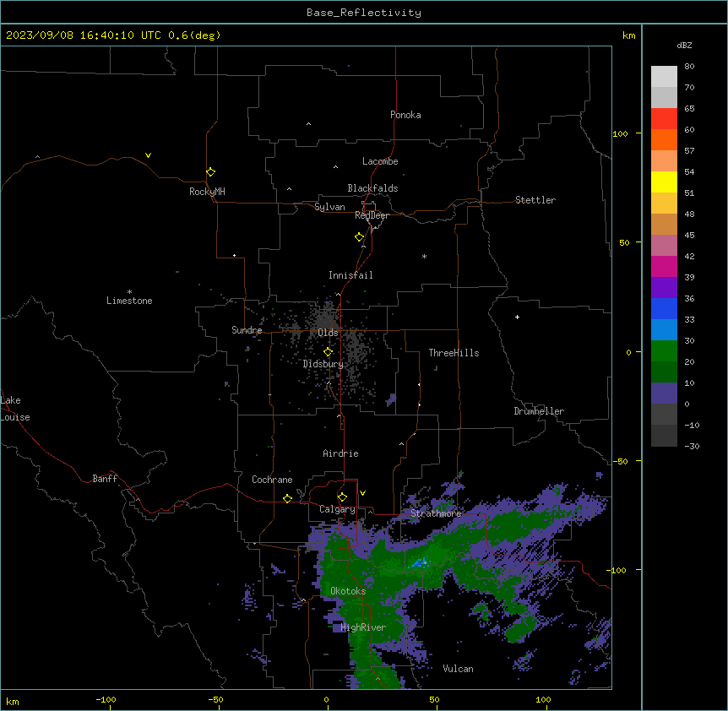Click the Olds town label
The width and height of the screenshot is (728, 711).
click(x=328, y=333)
